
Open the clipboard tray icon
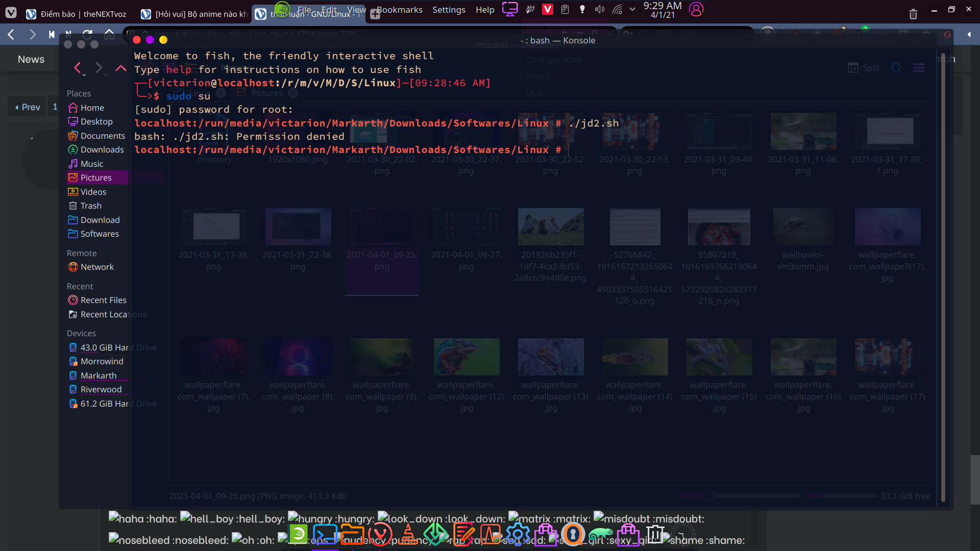click(x=565, y=9)
